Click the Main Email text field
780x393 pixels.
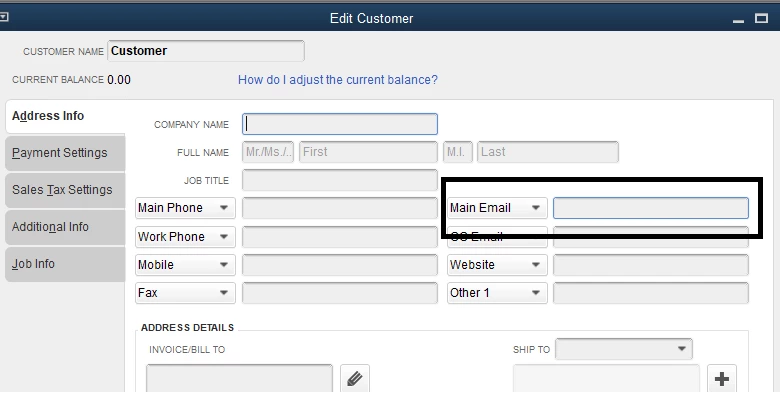(651, 208)
